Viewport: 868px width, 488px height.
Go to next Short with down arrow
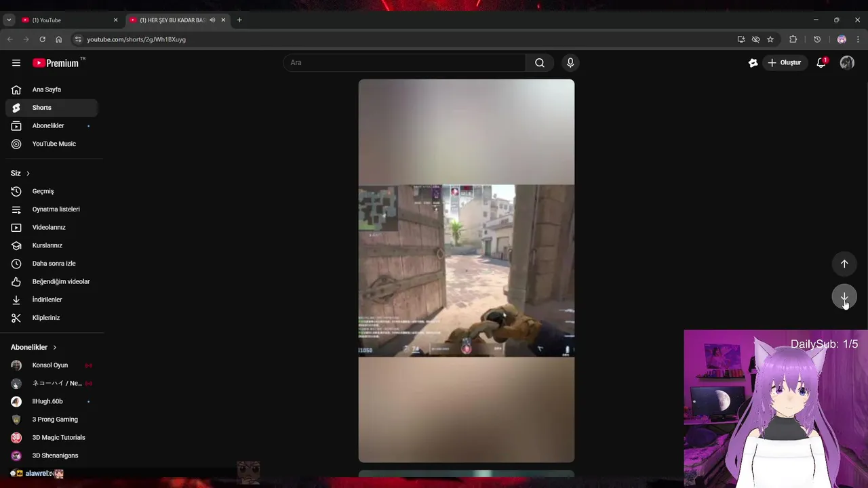click(844, 297)
